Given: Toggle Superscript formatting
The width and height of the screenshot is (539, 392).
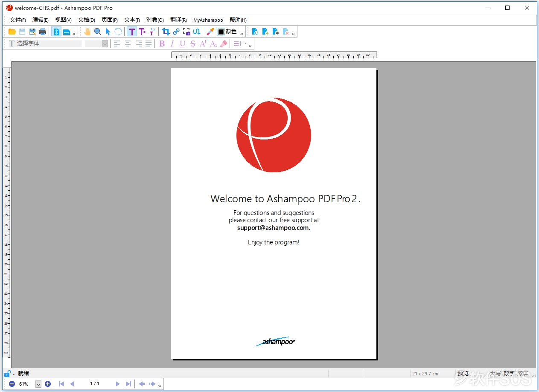Looking at the screenshot, I should pos(203,44).
